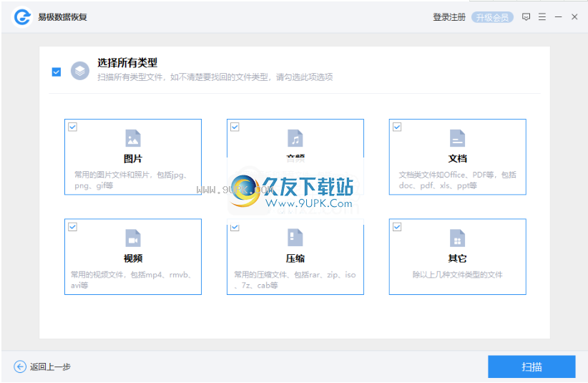Uncheck the 压缩 checkbox
The width and height of the screenshot is (588, 383).
[235, 227]
